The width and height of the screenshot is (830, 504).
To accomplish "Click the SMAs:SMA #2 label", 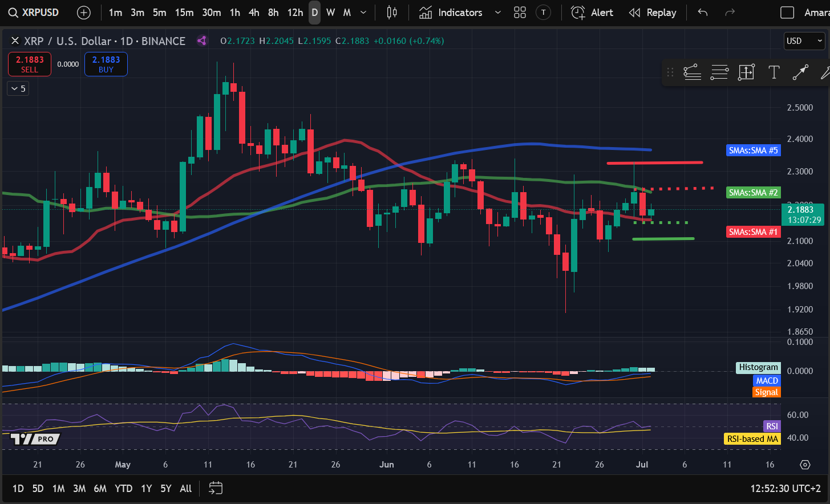I will pyautogui.click(x=753, y=193).
